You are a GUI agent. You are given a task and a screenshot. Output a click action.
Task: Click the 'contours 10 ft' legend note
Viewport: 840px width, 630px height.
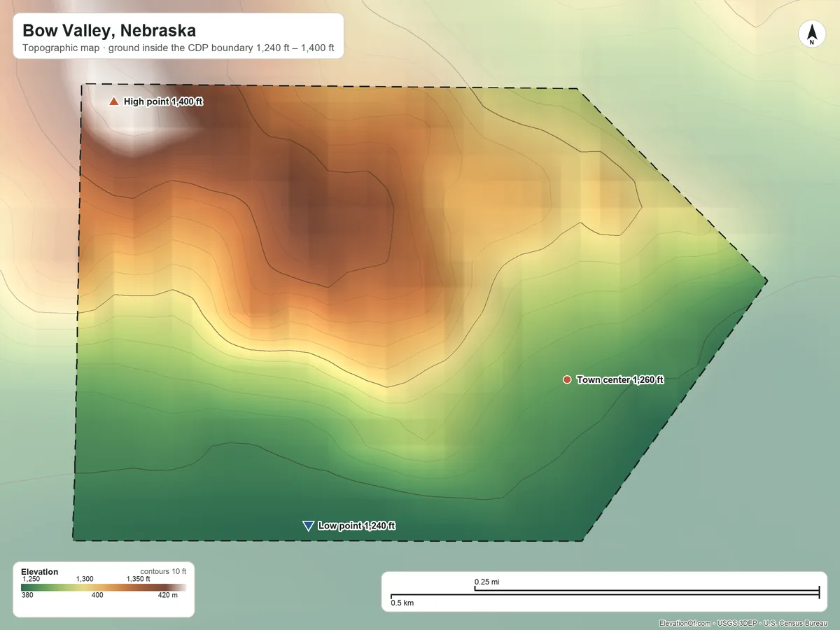point(163,571)
